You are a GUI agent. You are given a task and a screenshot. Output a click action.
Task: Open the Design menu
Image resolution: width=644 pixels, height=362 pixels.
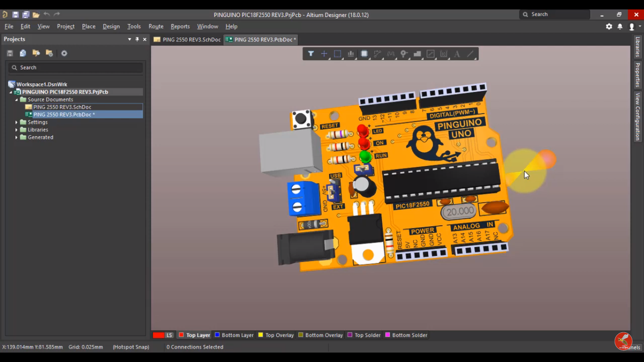pos(111,26)
